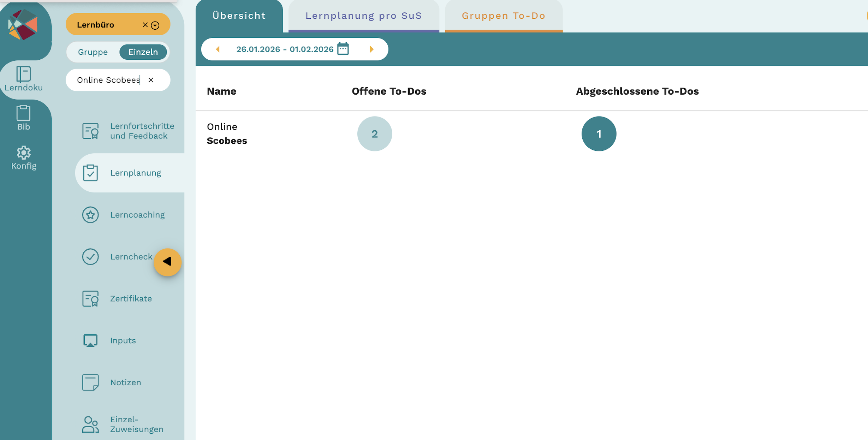This screenshot has height=440, width=868.
Task: Open Lerncoaching star icon
Action: tap(90, 215)
